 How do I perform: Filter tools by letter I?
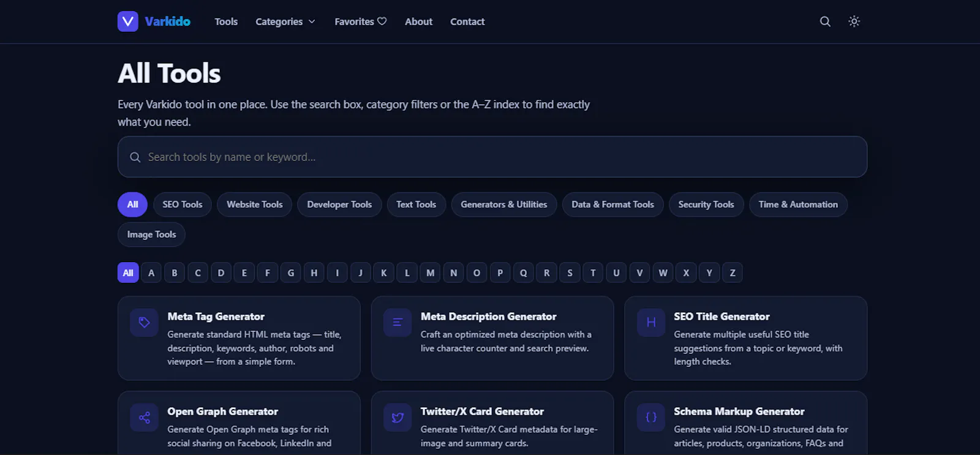point(337,273)
